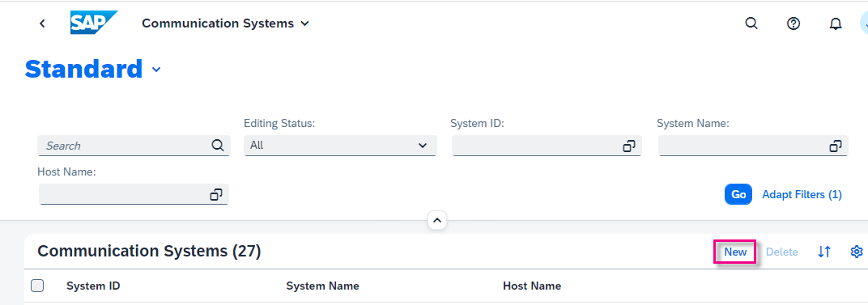Collapse the filter header area

[436, 220]
